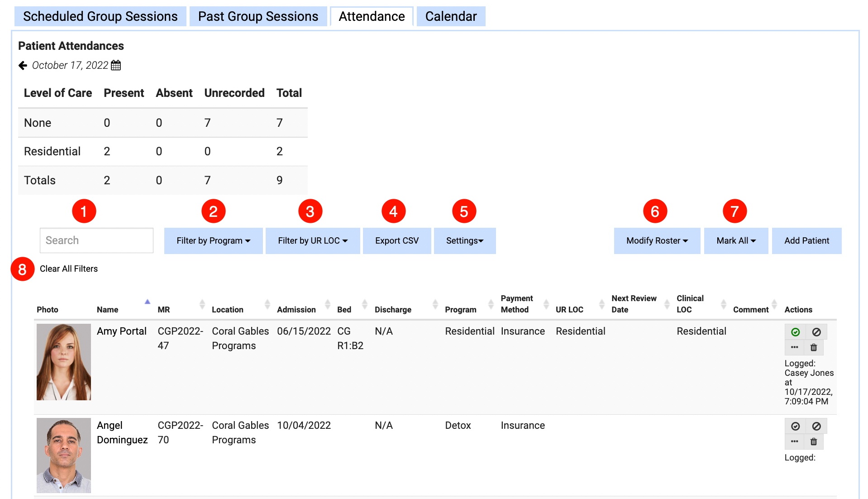Mark Amy Portal absent with slash icon
Screen dimensions: 868x499
click(816, 332)
